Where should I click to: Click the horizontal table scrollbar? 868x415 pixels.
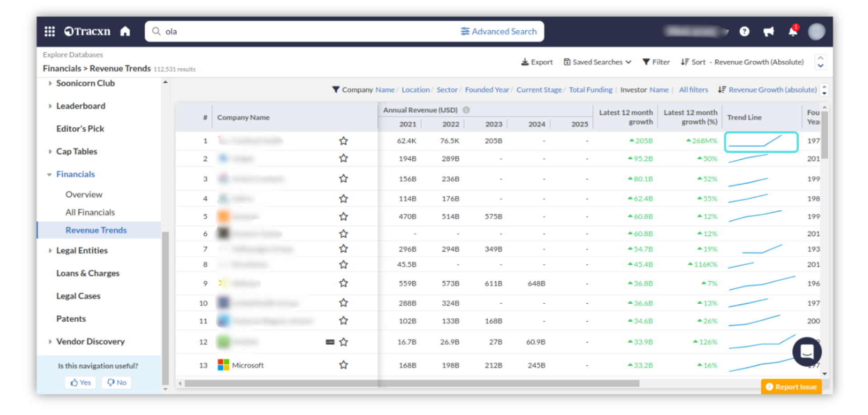[411, 383]
